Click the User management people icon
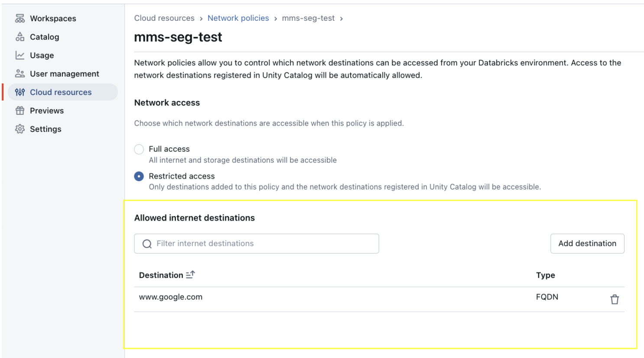 [x=20, y=74]
